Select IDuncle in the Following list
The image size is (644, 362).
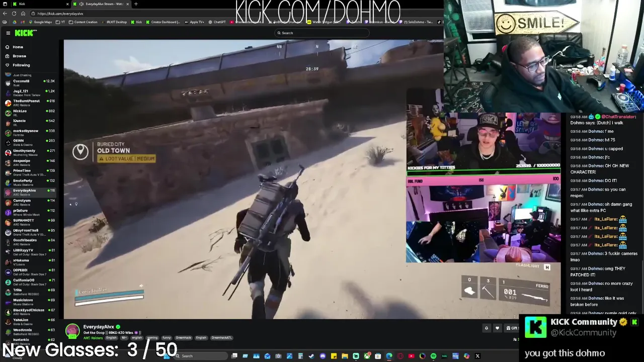tap(30, 122)
